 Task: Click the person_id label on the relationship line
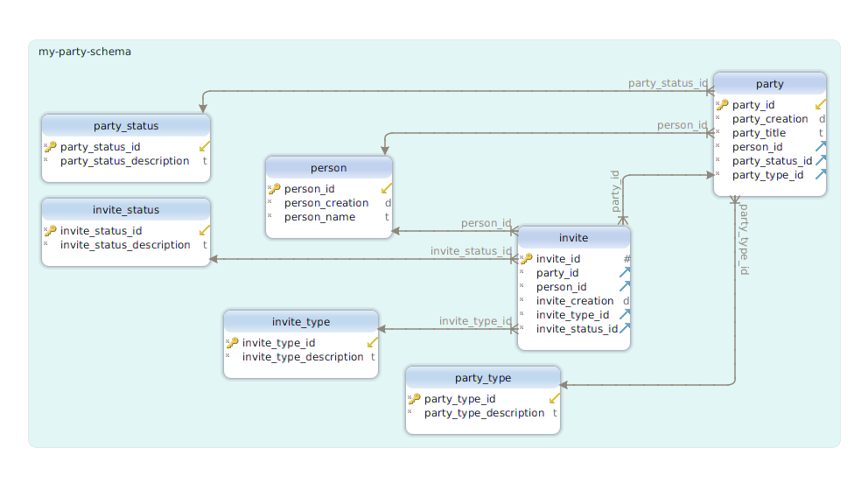tap(486, 223)
